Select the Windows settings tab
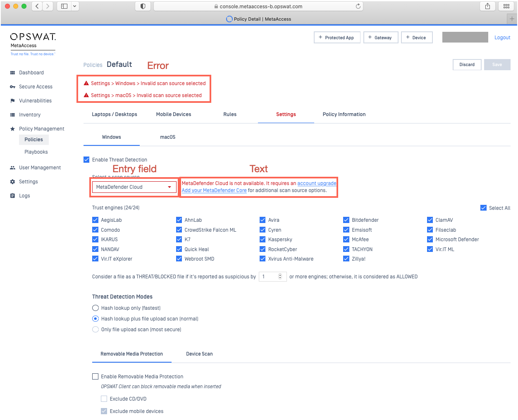This screenshot has width=518, height=420. tap(112, 137)
